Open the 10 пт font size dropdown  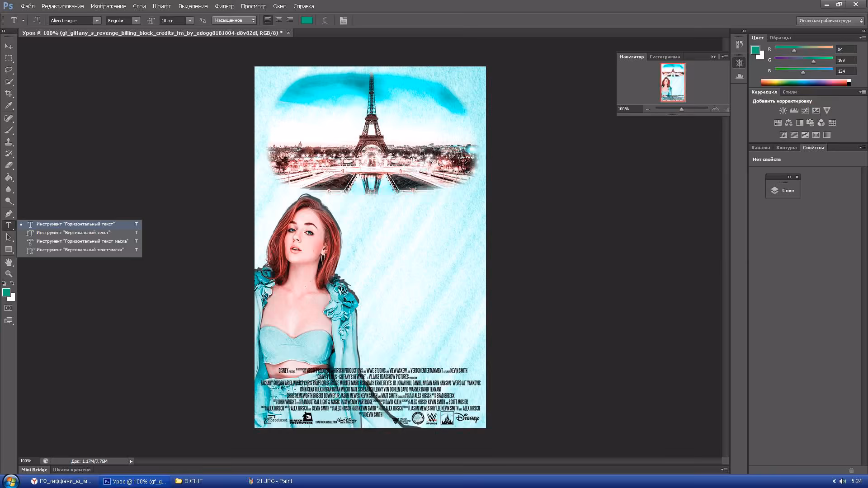pyautogui.click(x=190, y=21)
